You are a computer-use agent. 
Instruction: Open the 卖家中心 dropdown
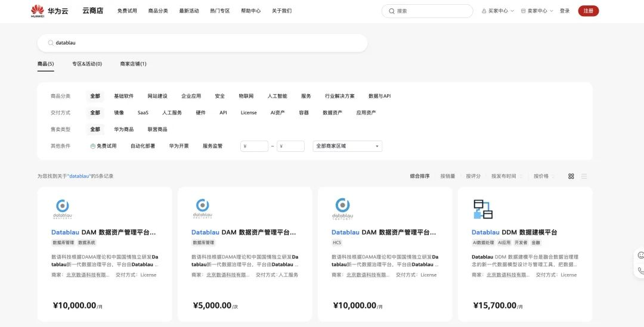(x=537, y=11)
